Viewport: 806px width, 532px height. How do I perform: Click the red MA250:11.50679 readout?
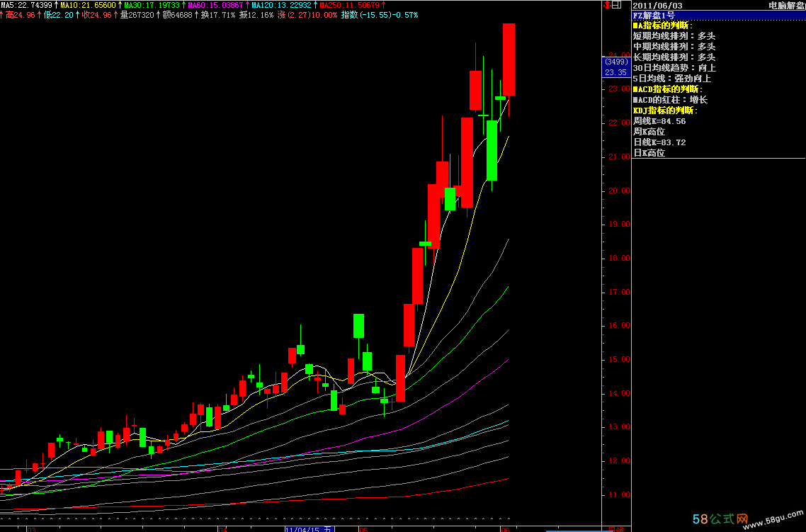point(349,5)
